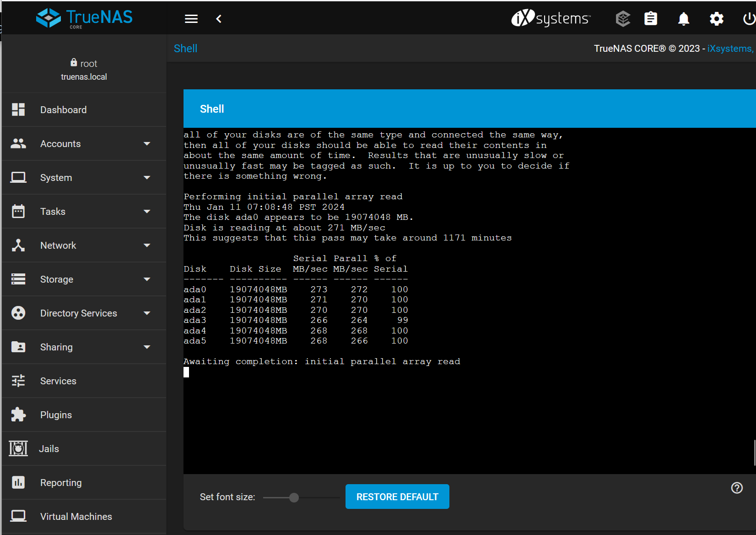Expand the Directory Services menu arrow
756x535 pixels.
147,313
